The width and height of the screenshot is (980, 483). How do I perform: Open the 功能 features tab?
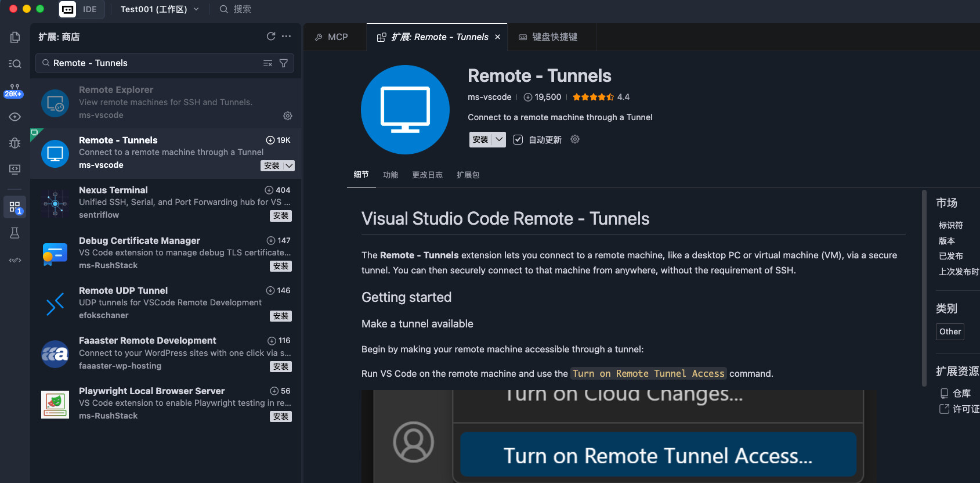[390, 175]
